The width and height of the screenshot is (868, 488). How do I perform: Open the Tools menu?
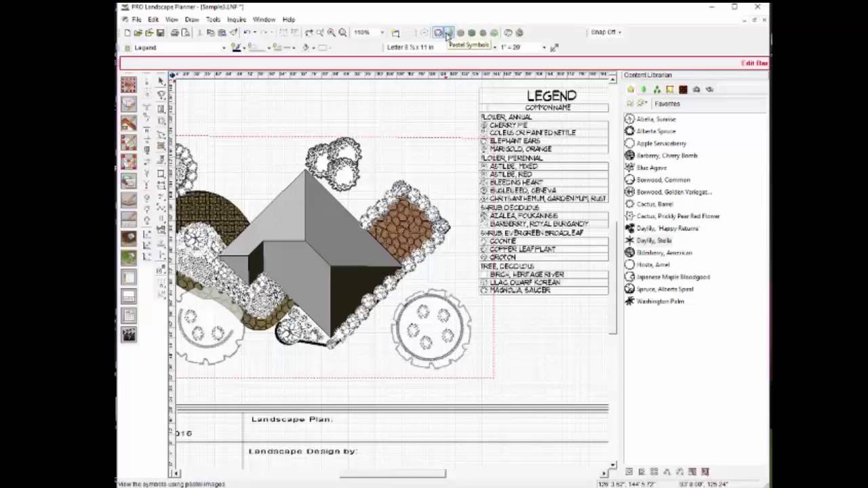pyautogui.click(x=213, y=20)
